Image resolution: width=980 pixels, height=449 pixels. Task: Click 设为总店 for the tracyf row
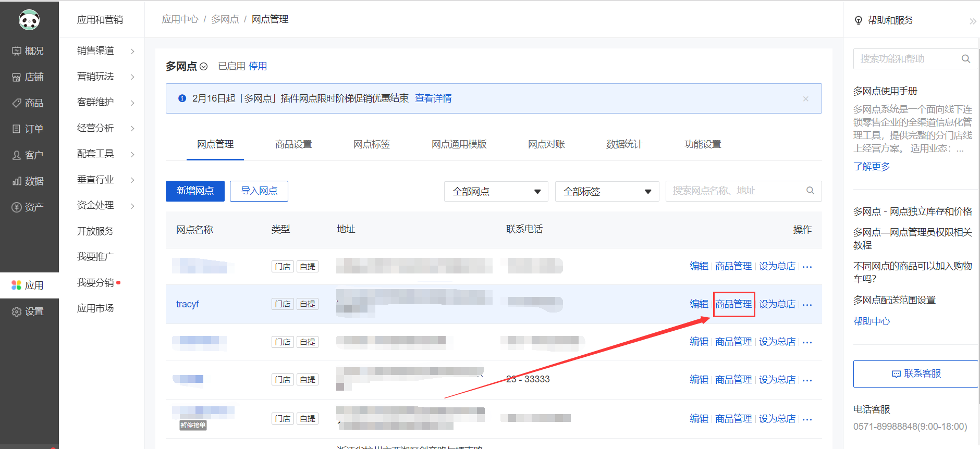(777, 304)
